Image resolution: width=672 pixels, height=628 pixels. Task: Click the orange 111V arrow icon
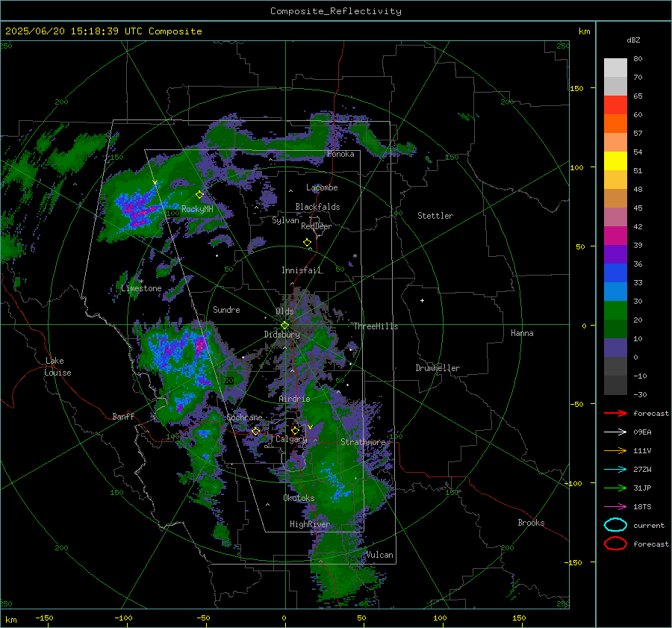[x=615, y=450]
